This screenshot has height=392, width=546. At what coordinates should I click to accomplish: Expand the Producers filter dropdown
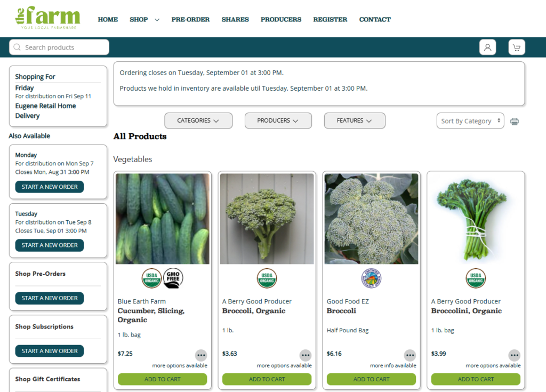[278, 121]
